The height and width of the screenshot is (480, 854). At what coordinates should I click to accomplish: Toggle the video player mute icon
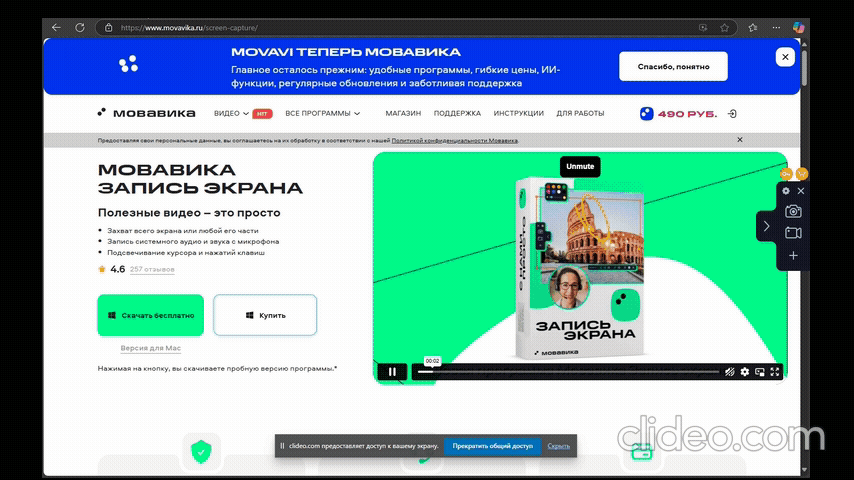[x=729, y=372]
